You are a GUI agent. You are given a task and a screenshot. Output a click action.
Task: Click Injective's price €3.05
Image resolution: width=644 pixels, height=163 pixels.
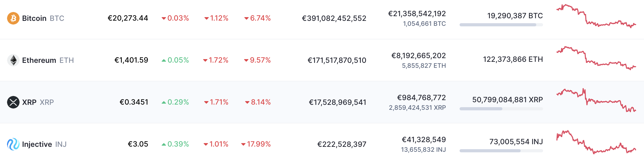coord(138,144)
